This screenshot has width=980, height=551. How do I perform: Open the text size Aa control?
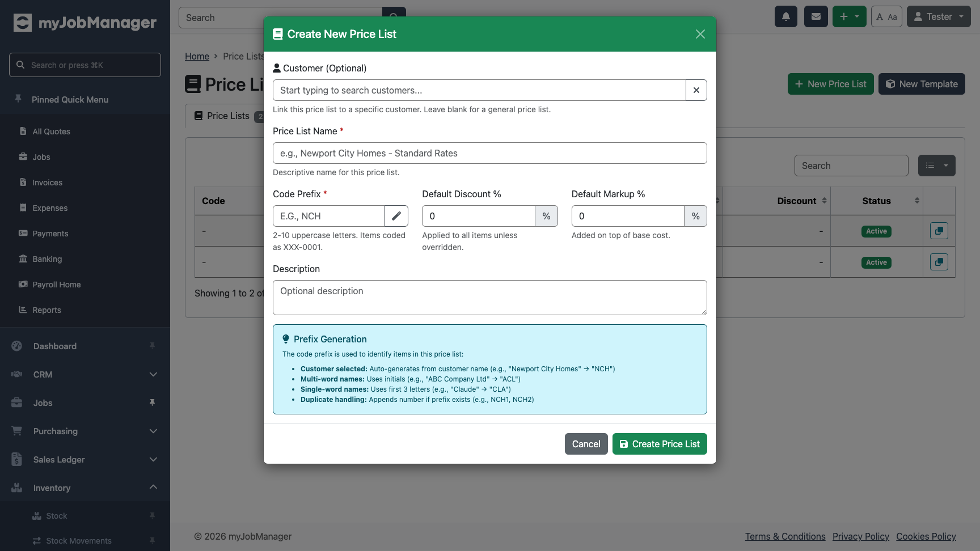tap(886, 16)
